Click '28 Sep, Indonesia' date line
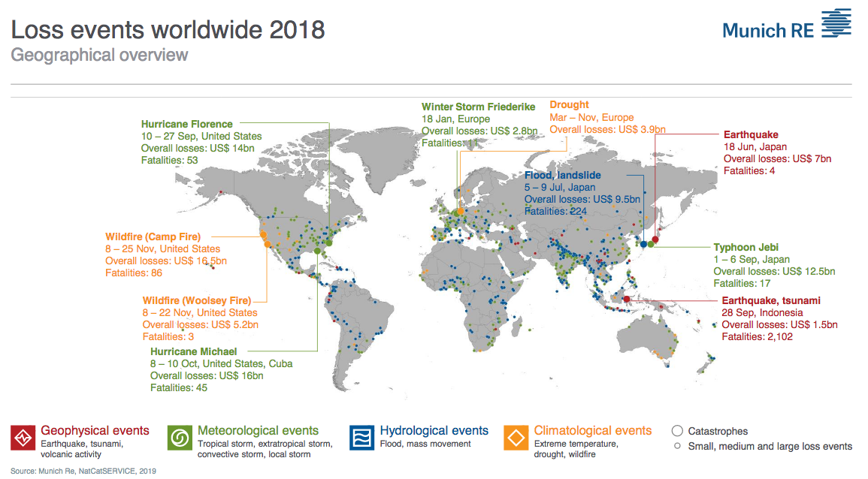The height and width of the screenshot is (479, 868). pos(762,312)
